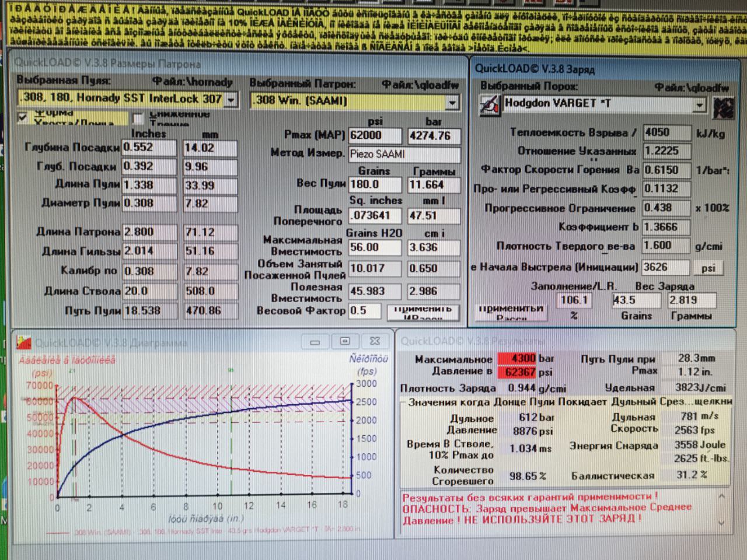Click the barrel length inches field 20.0
This screenshot has width=747, height=560.
149,291
